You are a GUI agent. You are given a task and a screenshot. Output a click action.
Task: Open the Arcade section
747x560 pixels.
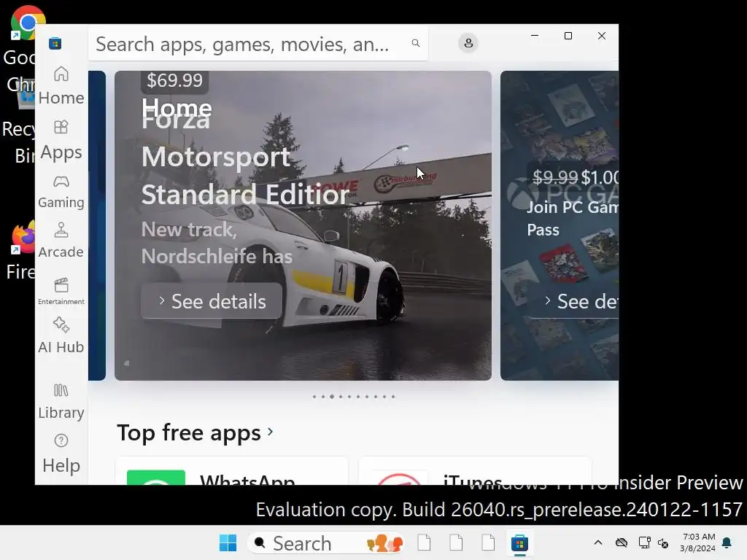(x=61, y=241)
